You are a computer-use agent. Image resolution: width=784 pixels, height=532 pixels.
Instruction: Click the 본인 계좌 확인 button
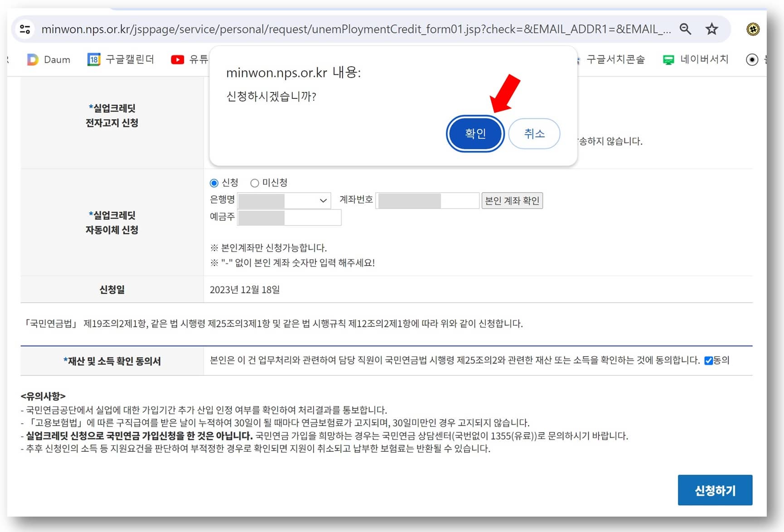click(x=512, y=200)
